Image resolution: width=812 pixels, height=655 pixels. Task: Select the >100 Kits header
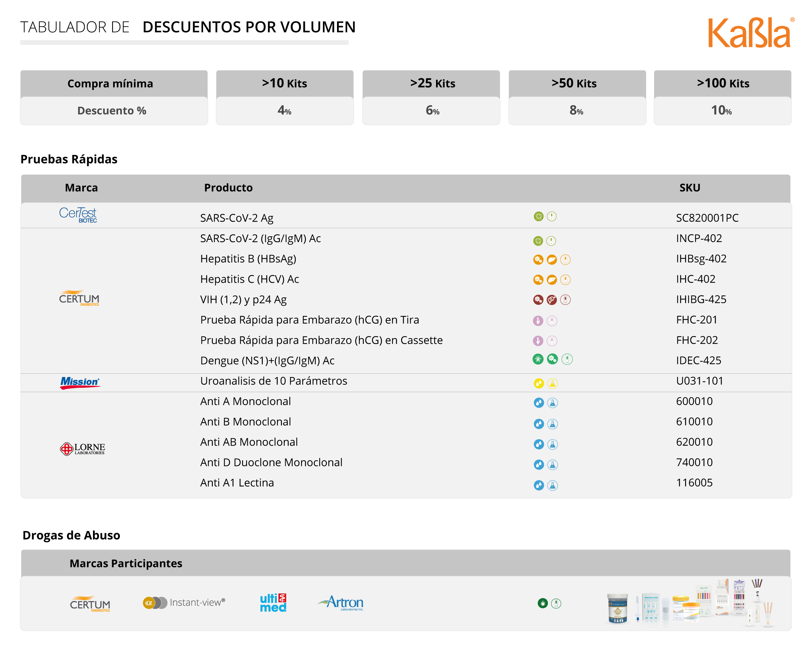[x=722, y=83]
